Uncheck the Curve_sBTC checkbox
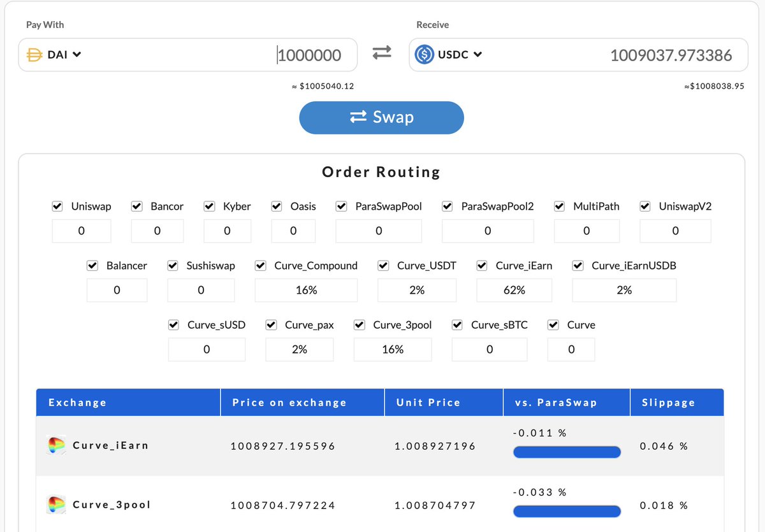The height and width of the screenshot is (532, 765). pyautogui.click(x=457, y=325)
